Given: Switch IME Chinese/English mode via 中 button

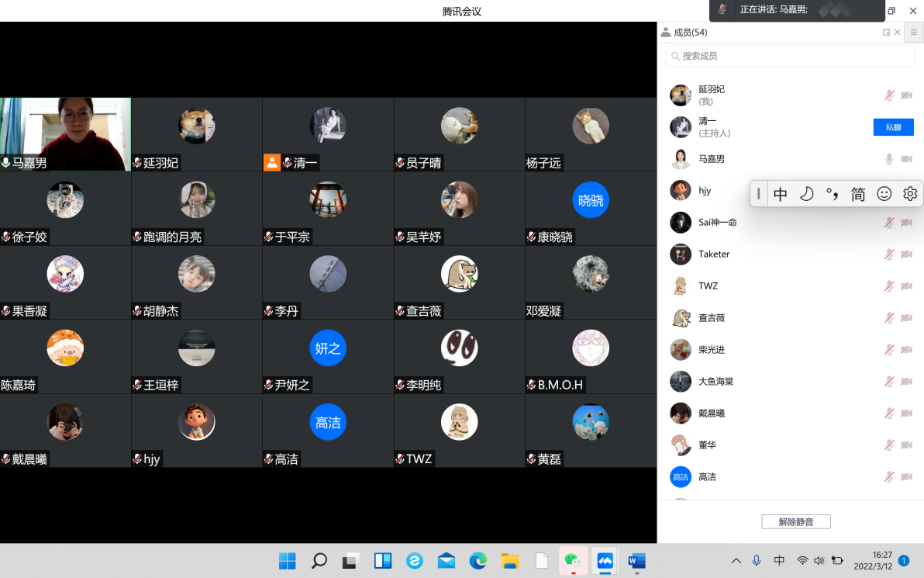Looking at the screenshot, I should tap(781, 194).
